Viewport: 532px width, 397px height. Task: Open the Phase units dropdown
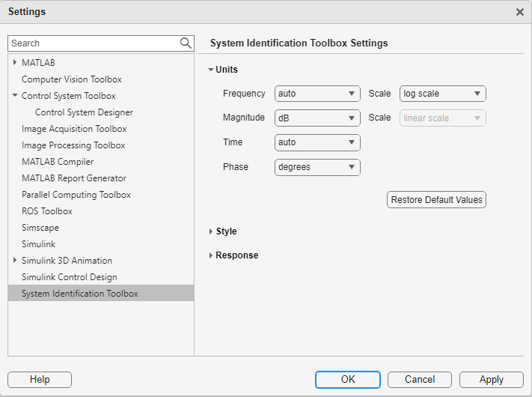pos(317,167)
